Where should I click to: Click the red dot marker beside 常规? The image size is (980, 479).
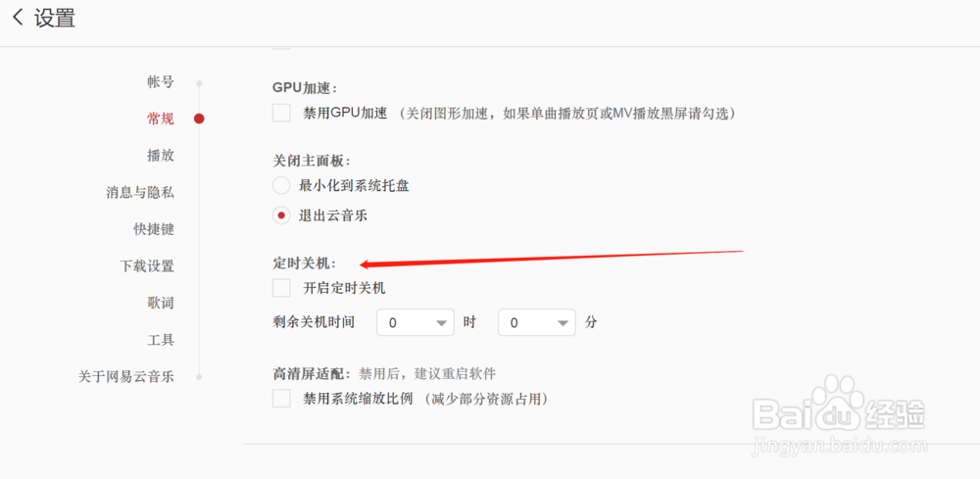click(x=199, y=119)
